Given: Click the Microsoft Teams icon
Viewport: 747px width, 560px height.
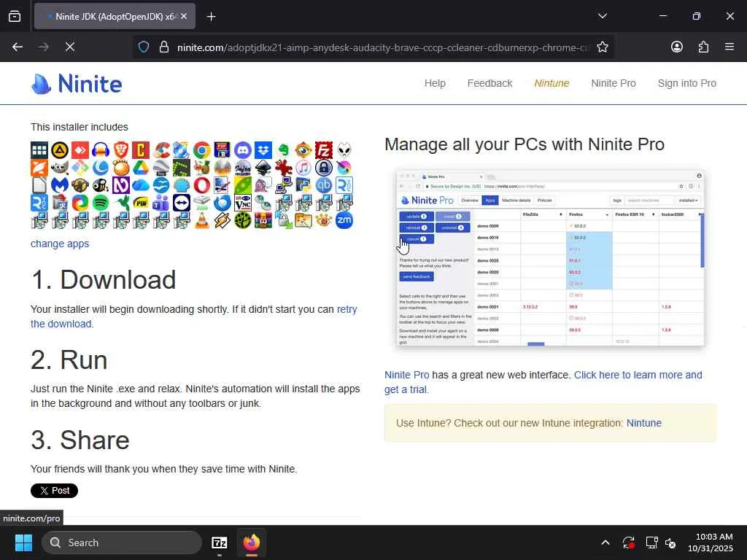Looking at the screenshot, I should point(161,203).
